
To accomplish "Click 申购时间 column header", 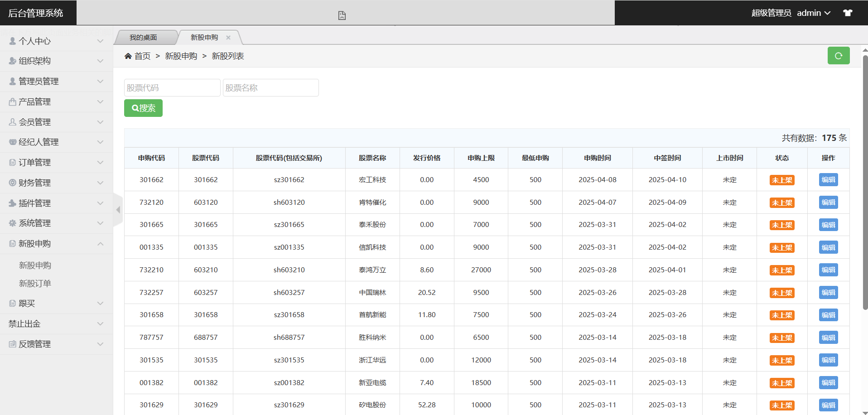I will click(598, 158).
